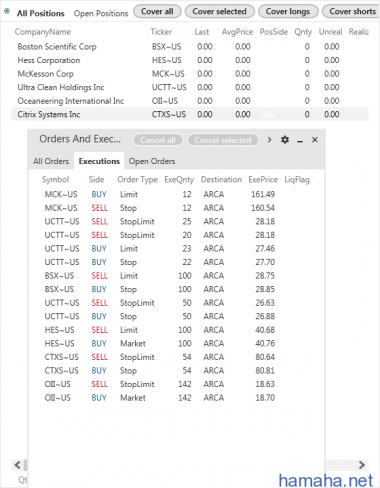Switch to the Executions tab
Viewport: 380px width, 488px height.
99,161
